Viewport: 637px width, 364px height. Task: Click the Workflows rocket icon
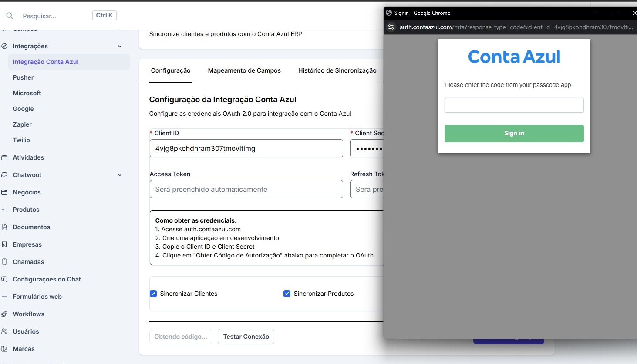point(4,314)
